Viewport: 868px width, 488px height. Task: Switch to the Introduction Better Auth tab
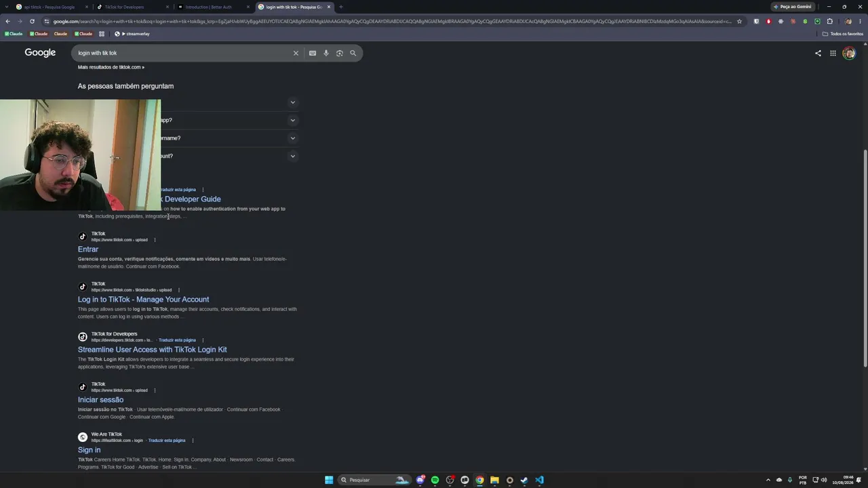click(213, 7)
